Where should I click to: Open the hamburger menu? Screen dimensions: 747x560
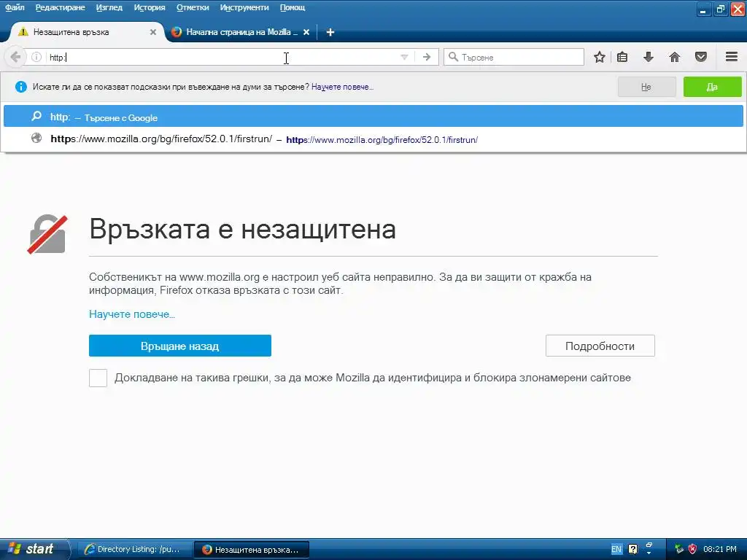[x=732, y=57]
